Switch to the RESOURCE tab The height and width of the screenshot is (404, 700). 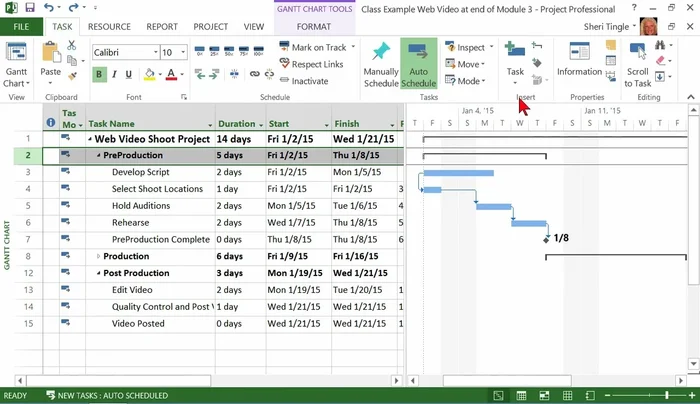pyautogui.click(x=109, y=27)
